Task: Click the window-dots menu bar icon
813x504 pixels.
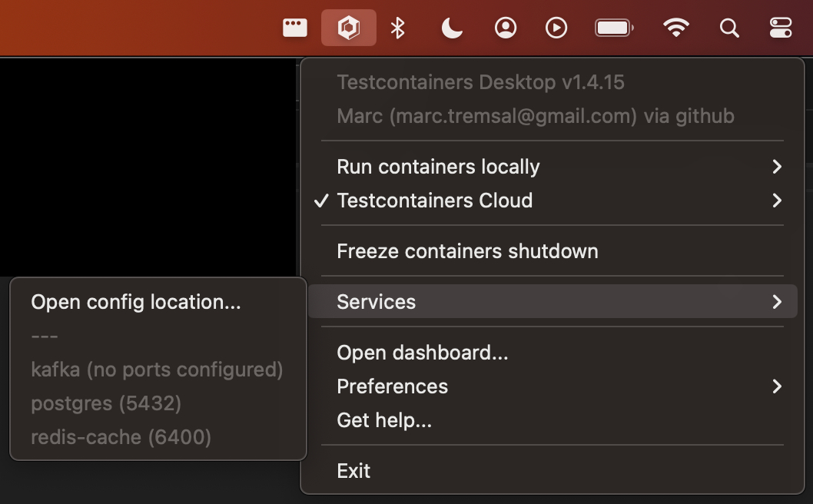Action: [x=295, y=28]
